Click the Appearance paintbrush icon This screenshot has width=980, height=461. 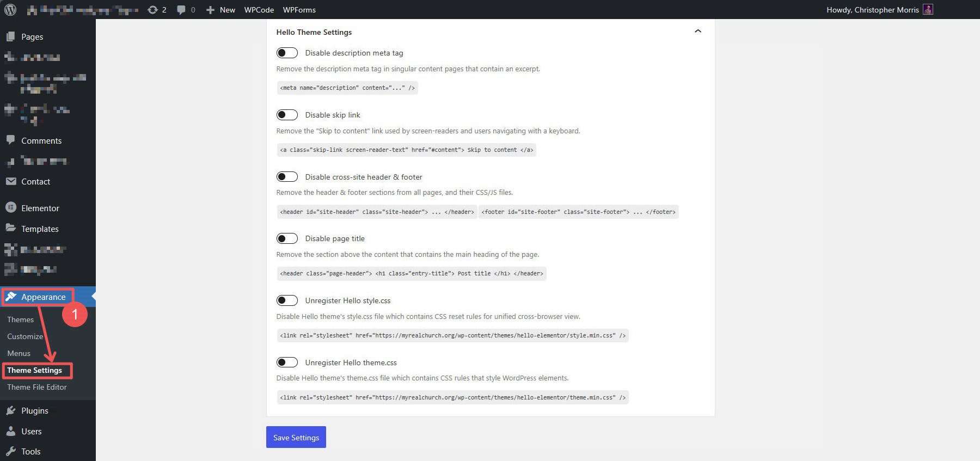click(x=12, y=296)
